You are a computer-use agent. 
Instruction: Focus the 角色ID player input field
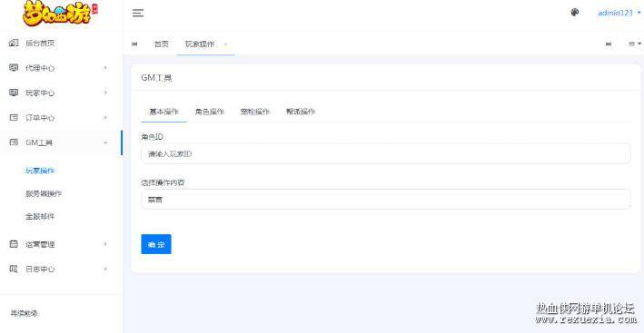click(x=385, y=153)
